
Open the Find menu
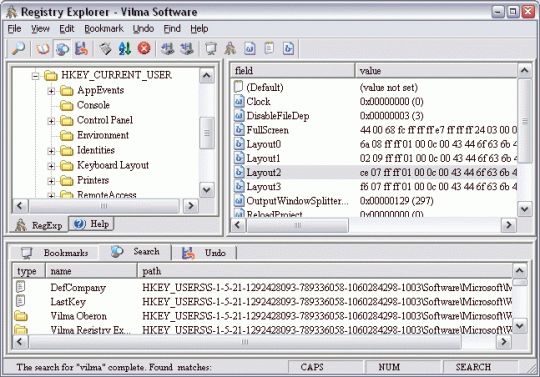pos(172,29)
